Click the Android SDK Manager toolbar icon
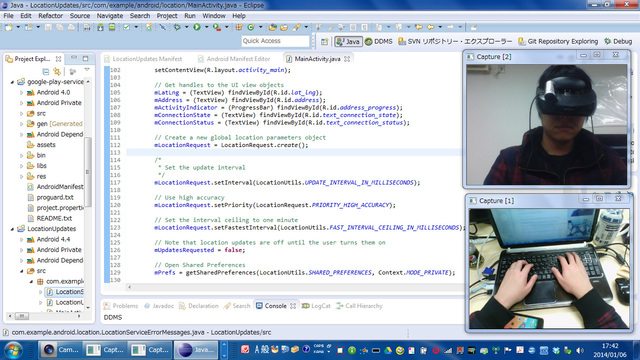 (x=100, y=27)
